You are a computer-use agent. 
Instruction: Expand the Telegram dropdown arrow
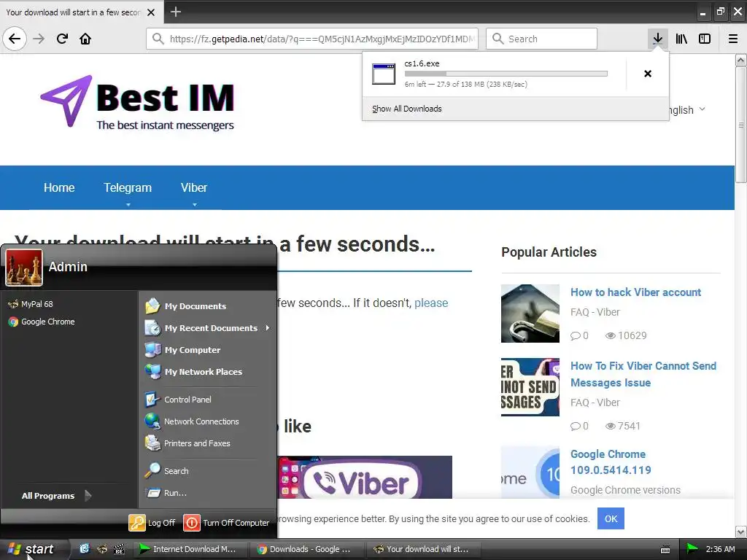[128, 205]
